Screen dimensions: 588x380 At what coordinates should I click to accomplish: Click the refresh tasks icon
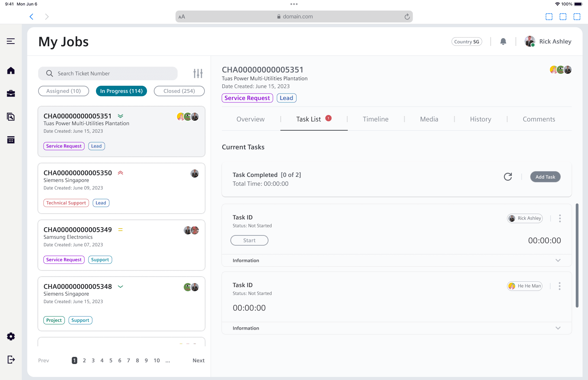[x=508, y=177]
